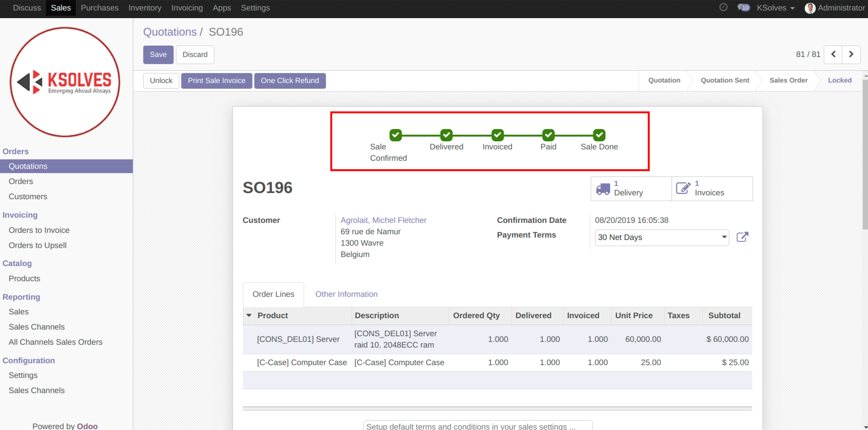Click the Paid stage checkmark

(548, 135)
